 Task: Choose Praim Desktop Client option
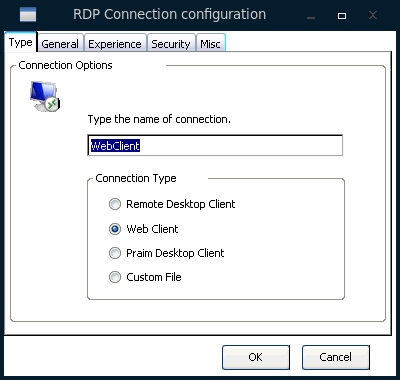[115, 253]
